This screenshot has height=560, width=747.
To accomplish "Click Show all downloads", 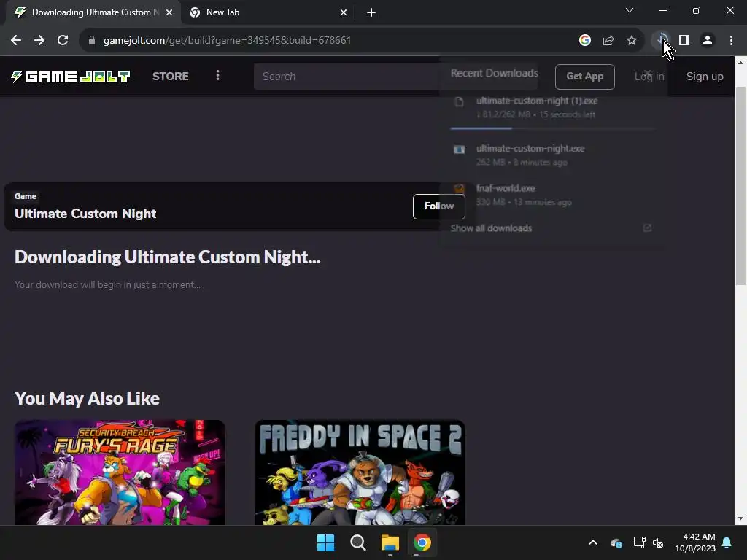I will pyautogui.click(x=491, y=228).
